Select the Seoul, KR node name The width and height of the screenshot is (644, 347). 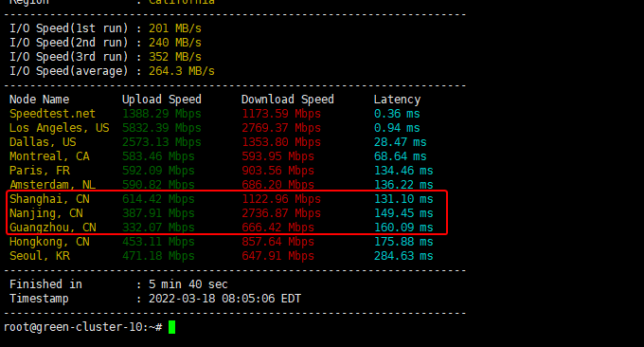(x=40, y=256)
